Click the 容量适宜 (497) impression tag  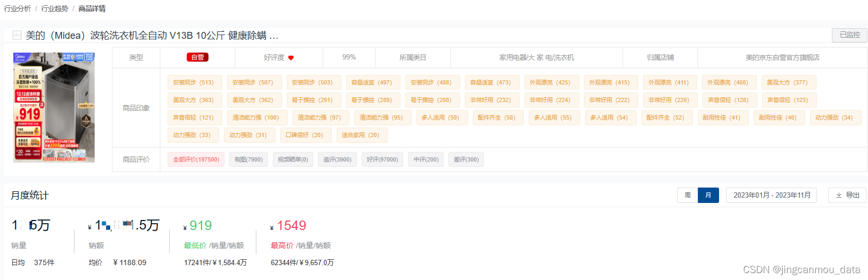coord(372,82)
